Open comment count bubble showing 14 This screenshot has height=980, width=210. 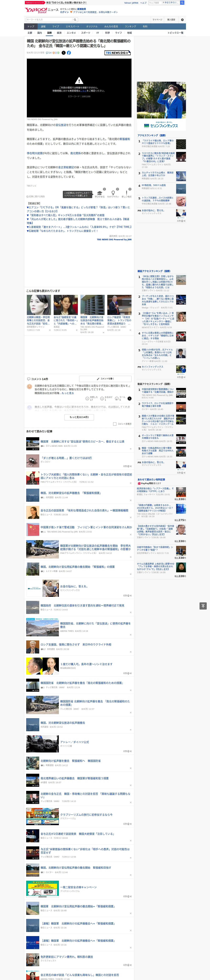tap(48, 53)
